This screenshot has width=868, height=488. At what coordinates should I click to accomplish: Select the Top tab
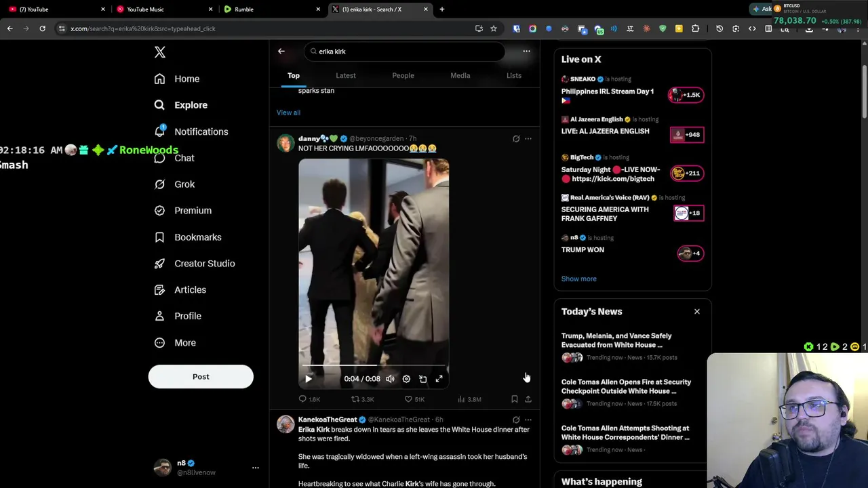pos(294,75)
